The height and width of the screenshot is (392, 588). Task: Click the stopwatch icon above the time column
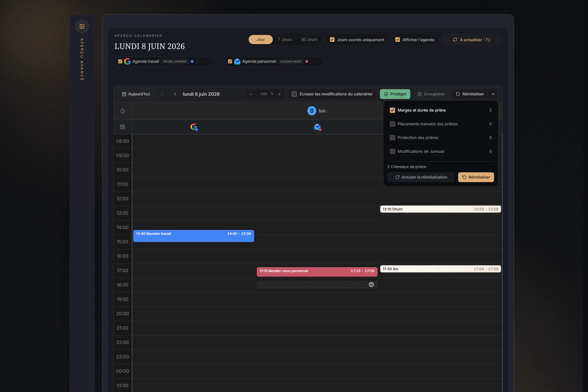point(122,111)
